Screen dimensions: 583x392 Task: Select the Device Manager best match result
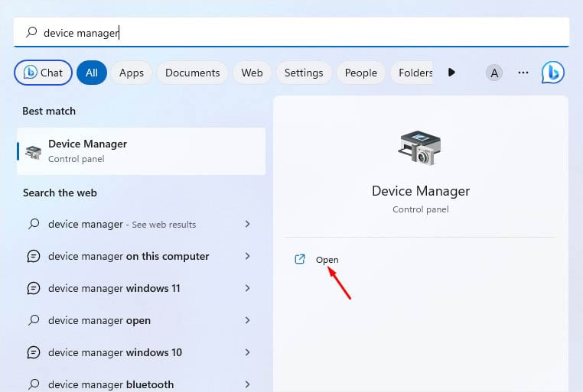[141, 151]
